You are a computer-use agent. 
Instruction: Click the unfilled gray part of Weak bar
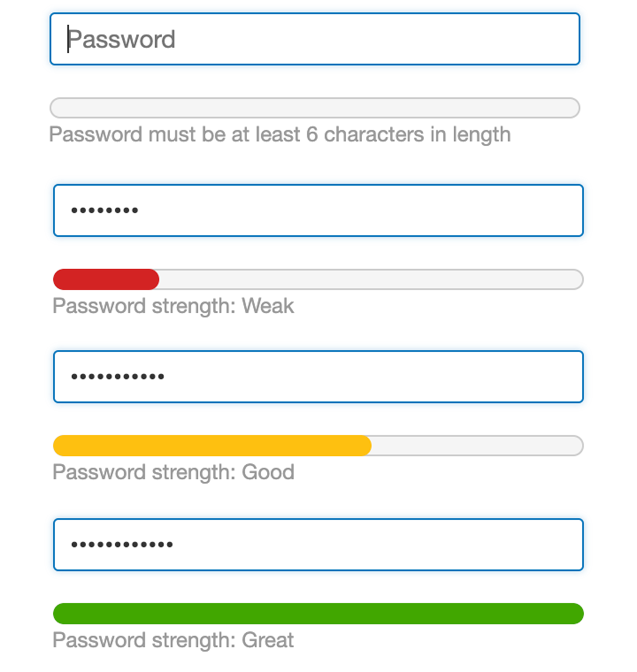coord(371,279)
